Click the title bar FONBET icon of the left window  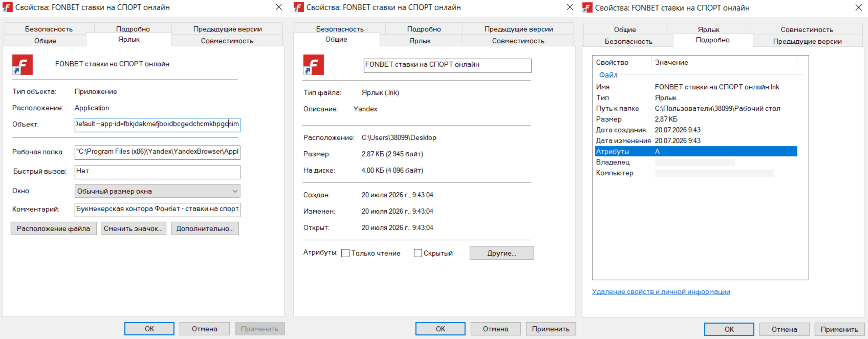7,7
